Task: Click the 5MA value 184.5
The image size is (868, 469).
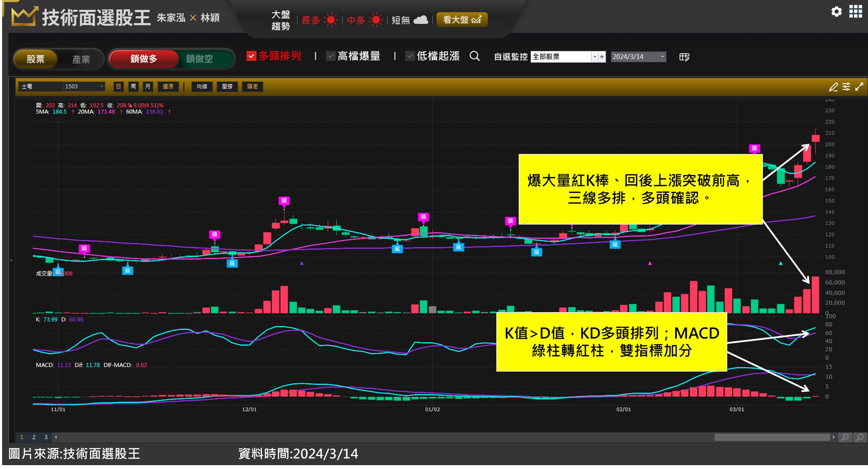Action: tap(59, 112)
